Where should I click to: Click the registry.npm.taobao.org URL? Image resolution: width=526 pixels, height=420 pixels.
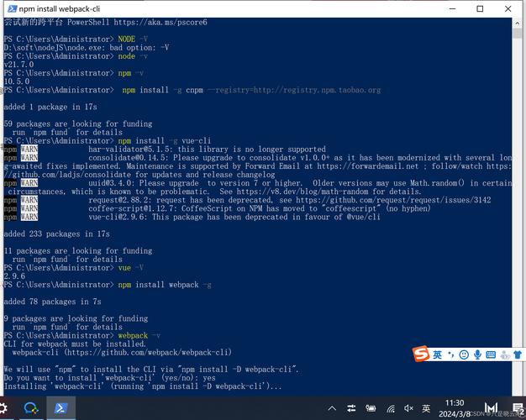317,90
